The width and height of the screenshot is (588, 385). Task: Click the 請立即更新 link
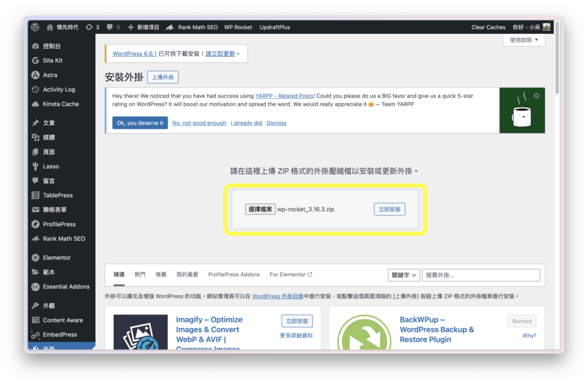[220, 53]
